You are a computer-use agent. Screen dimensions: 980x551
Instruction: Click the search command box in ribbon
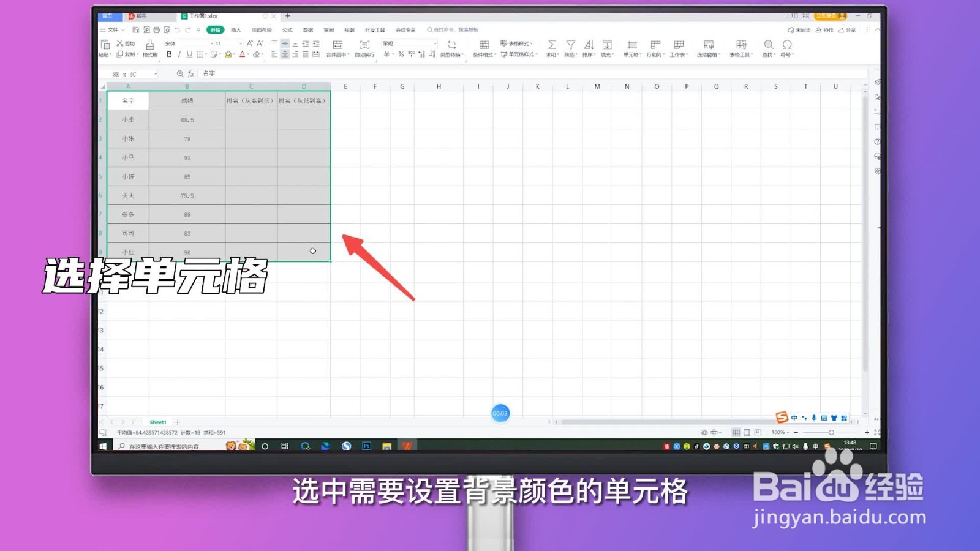453,29
